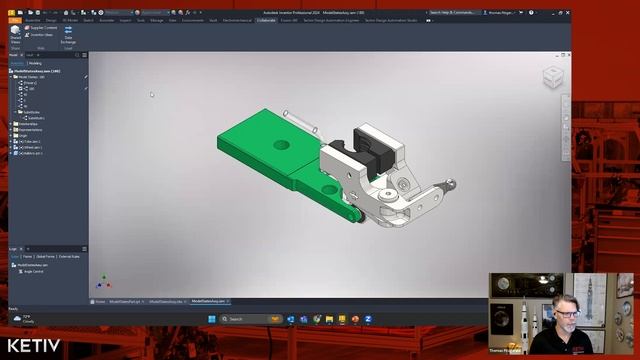Image resolution: width=640 pixels, height=360 pixels.
Task: Open Zoom from the taskbar
Action: tap(368, 319)
